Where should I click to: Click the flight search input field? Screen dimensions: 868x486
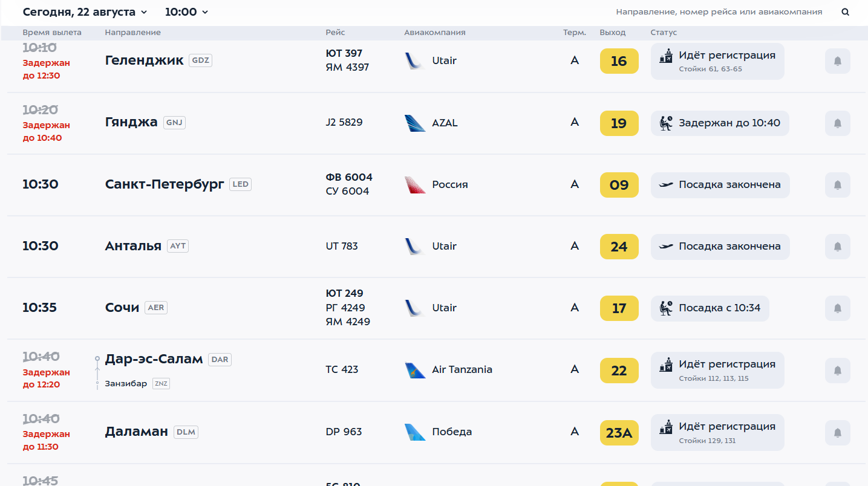coord(719,12)
